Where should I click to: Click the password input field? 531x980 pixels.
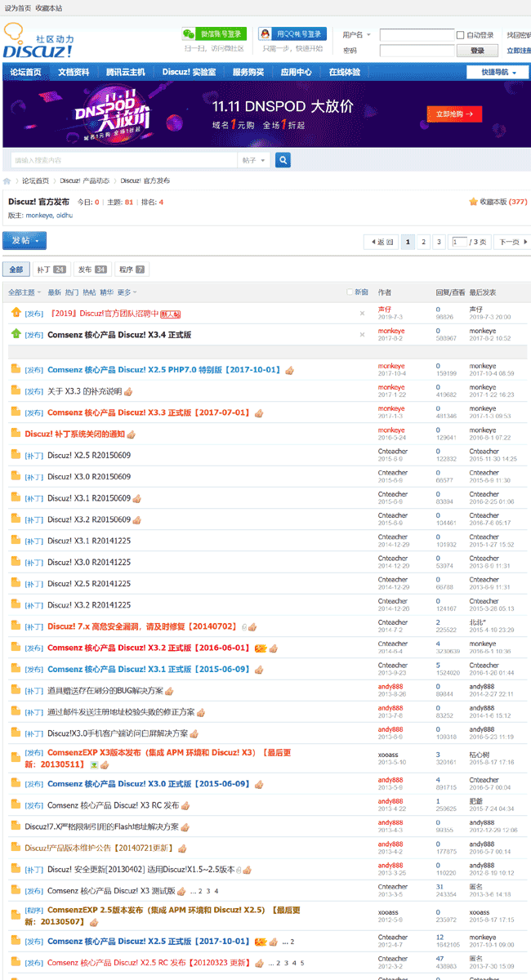(417, 51)
